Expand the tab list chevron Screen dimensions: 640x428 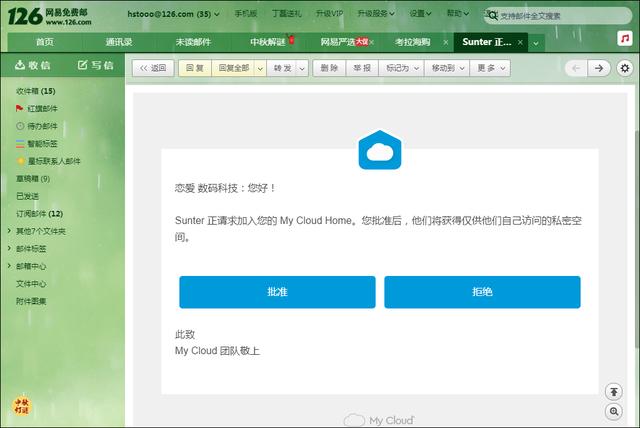(x=536, y=43)
